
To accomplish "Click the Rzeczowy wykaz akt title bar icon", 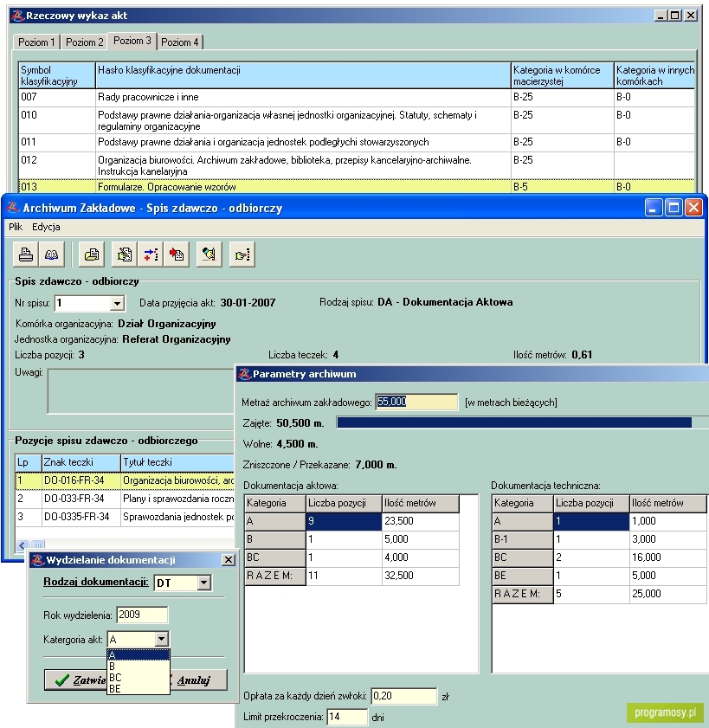I will [17, 16].
